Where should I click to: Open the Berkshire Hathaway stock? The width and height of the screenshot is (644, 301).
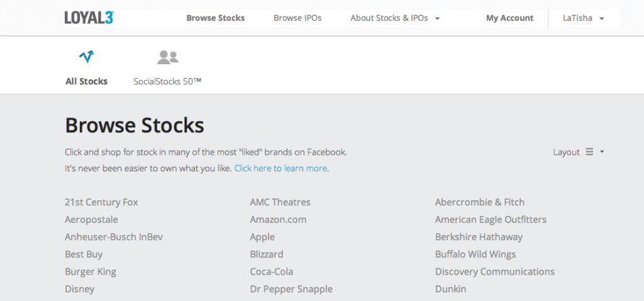pyautogui.click(x=479, y=237)
